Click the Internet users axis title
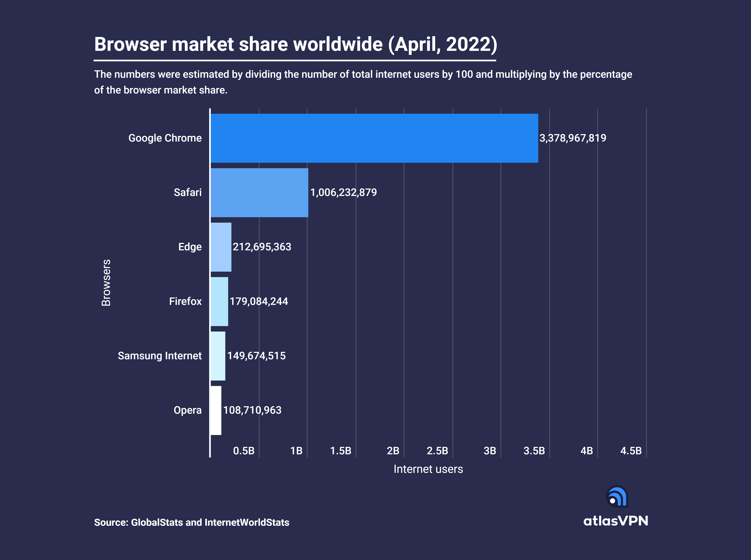 [x=428, y=469]
